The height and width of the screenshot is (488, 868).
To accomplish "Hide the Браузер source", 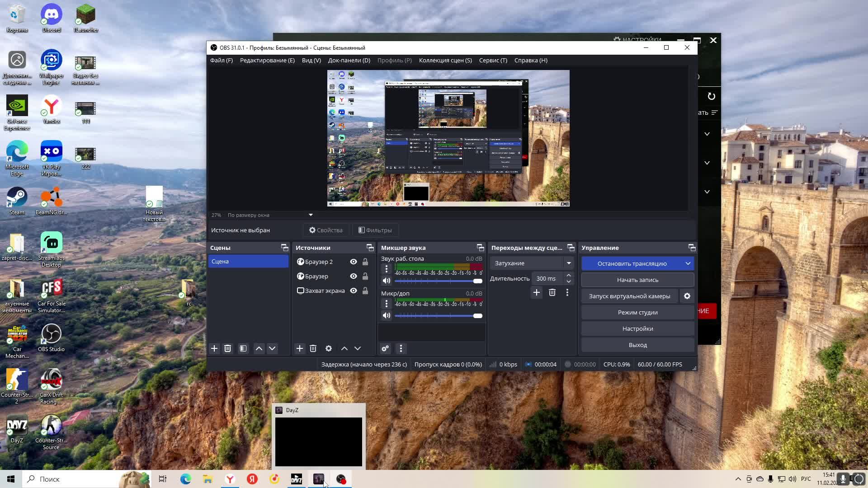I will tap(354, 276).
